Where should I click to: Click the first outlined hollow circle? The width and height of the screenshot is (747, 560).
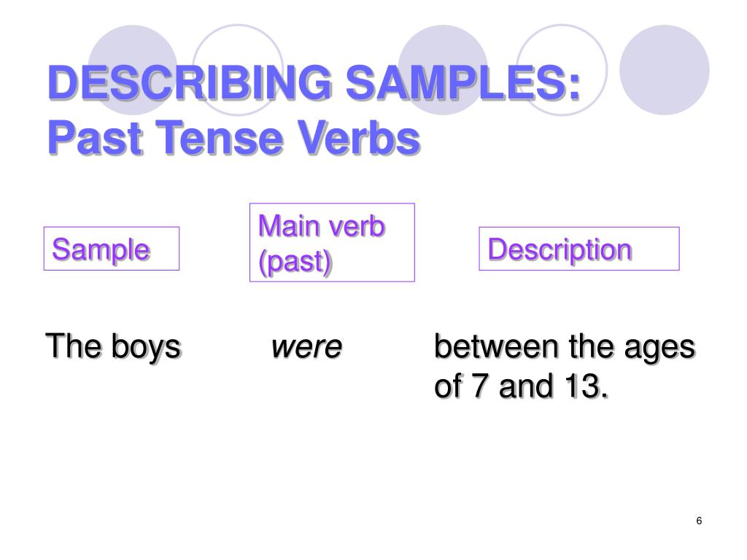tap(238, 70)
